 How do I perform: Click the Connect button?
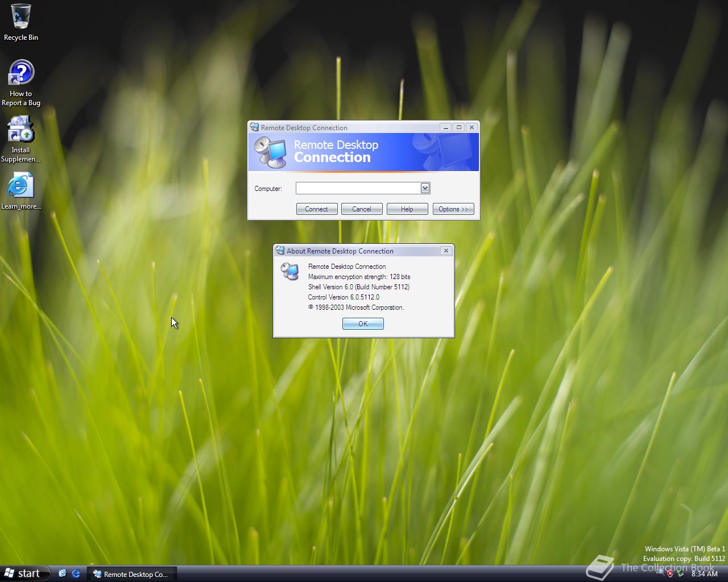click(317, 209)
